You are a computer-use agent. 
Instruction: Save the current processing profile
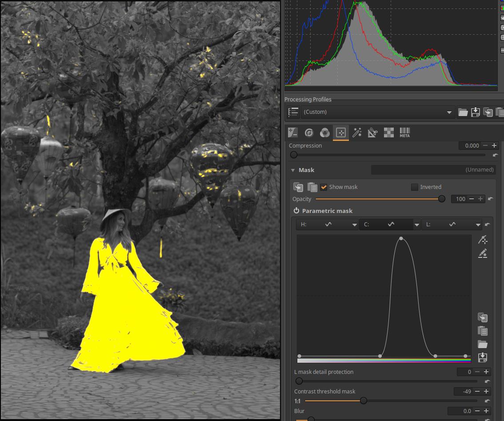coord(476,112)
